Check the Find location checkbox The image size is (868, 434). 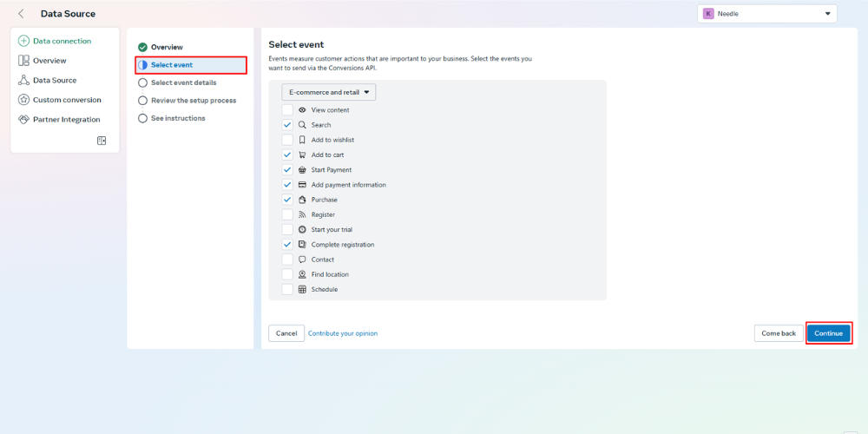click(x=287, y=274)
